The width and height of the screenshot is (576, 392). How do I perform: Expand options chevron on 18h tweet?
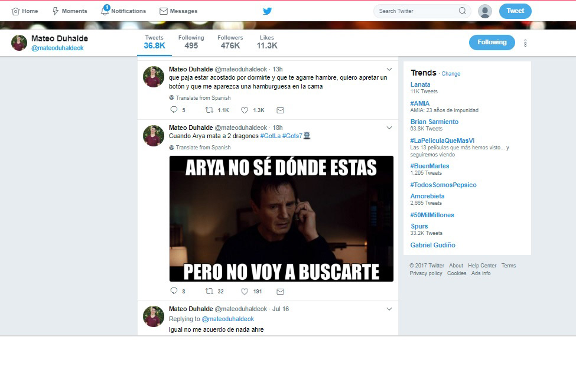(389, 128)
